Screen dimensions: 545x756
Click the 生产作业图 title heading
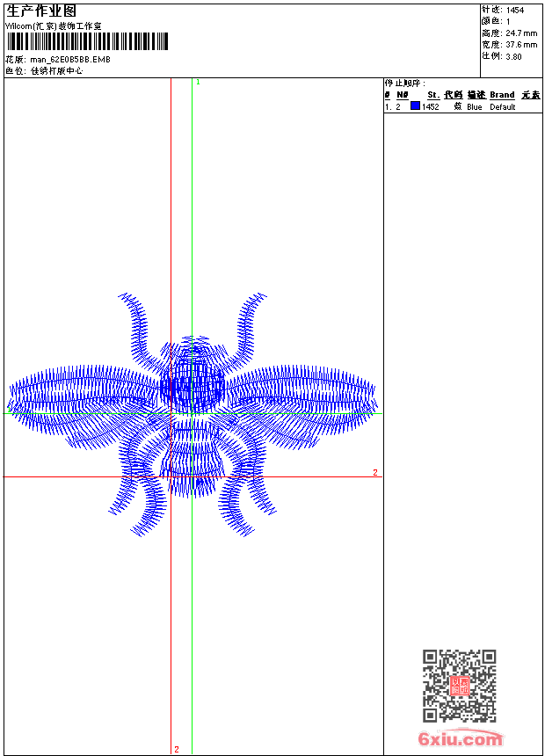[x=40, y=11]
